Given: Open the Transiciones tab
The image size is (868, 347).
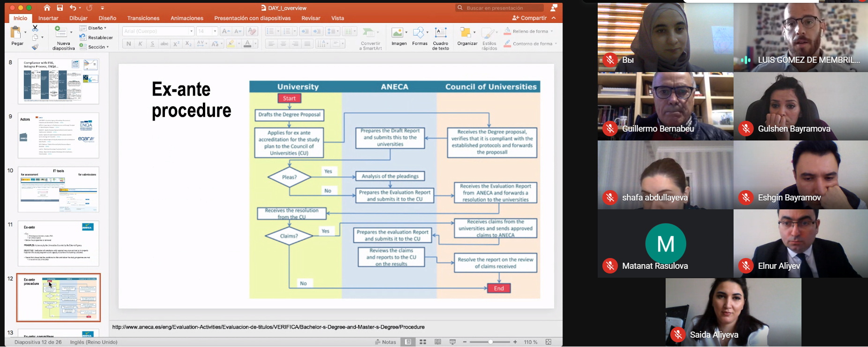Looking at the screenshot, I should click(143, 18).
